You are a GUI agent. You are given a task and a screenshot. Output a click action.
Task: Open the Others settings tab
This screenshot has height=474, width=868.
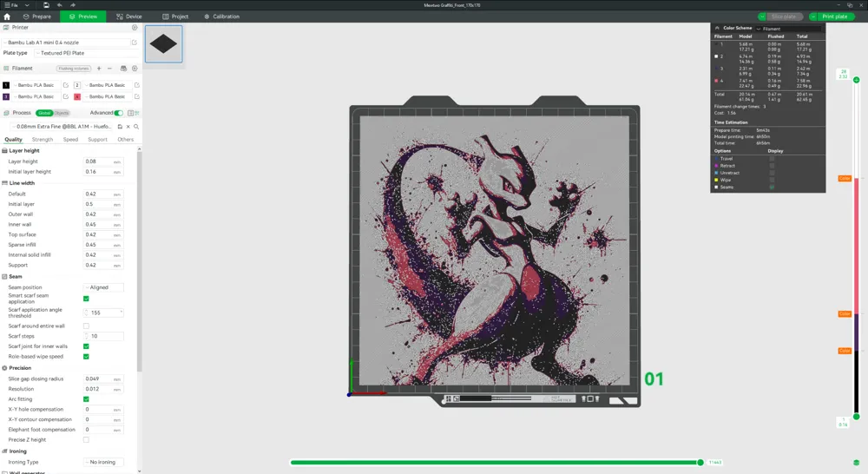126,140
